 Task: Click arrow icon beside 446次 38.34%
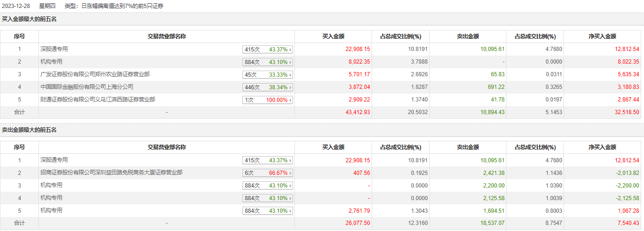(291, 87)
